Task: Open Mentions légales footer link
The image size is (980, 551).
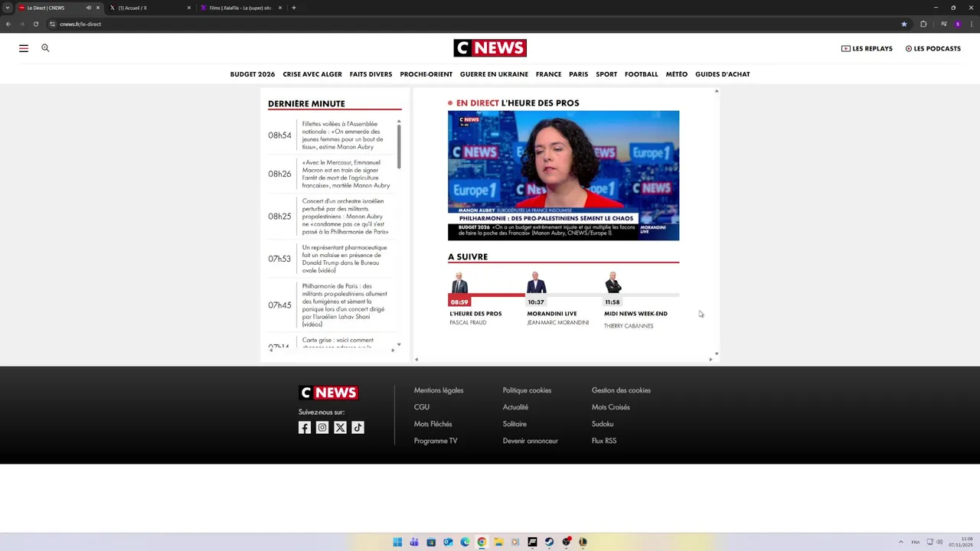Action: pyautogui.click(x=439, y=390)
